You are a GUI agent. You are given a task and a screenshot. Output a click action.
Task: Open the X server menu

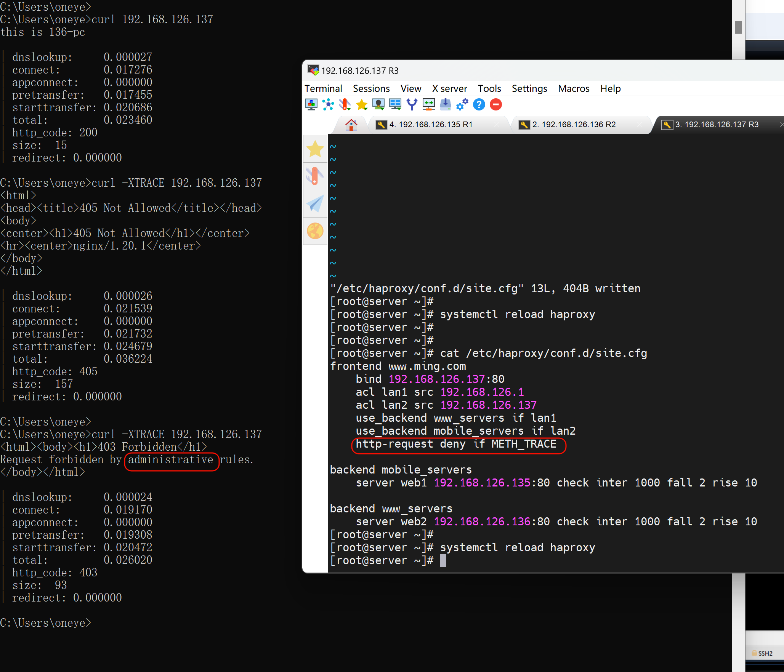pos(449,88)
